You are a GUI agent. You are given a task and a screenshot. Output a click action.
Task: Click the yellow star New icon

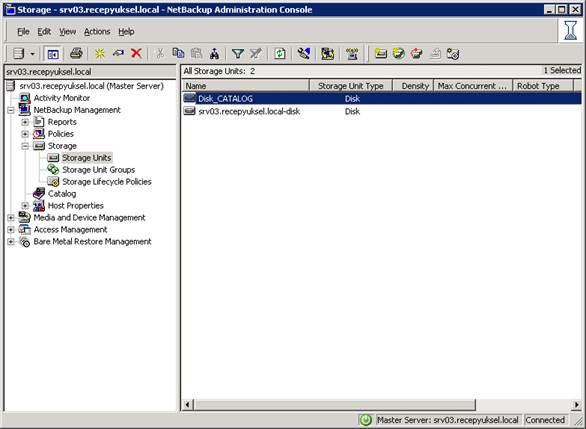(x=100, y=53)
